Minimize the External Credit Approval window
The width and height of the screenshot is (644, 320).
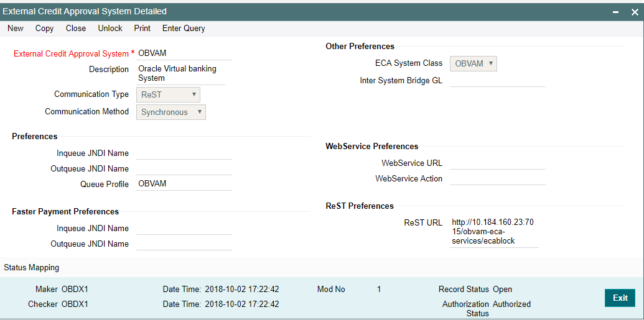coord(615,12)
